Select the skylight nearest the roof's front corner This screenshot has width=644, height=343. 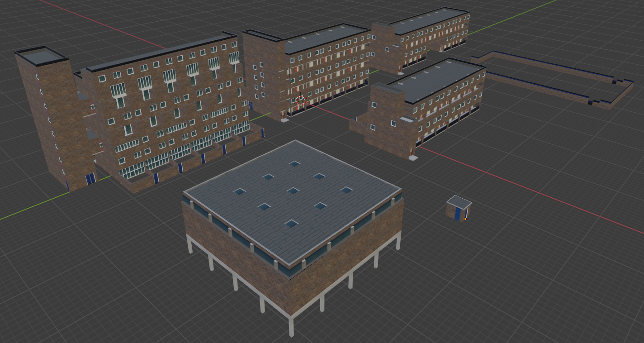291,223
